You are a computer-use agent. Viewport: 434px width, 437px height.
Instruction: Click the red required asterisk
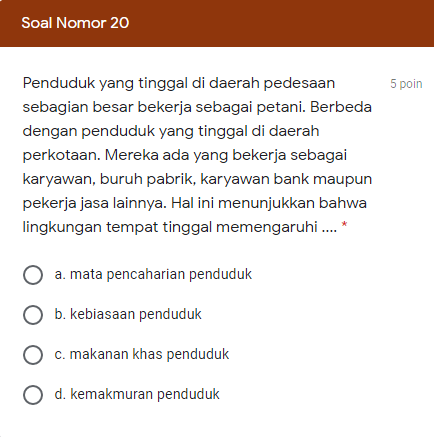tap(345, 225)
